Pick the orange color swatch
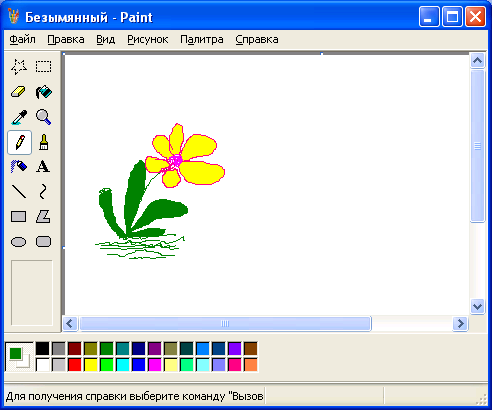This screenshot has height=410, width=492. [251, 365]
